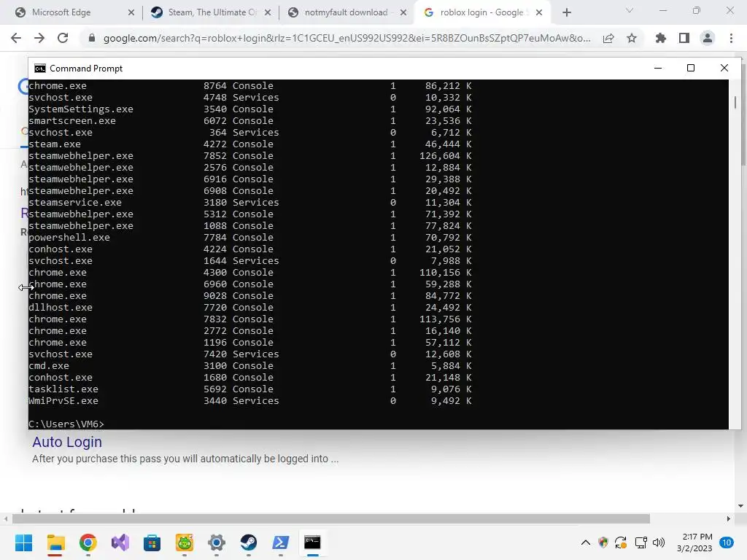The height and width of the screenshot is (560, 747).
Task: Select the roblox login - Google tab
Action: (481, 12)
